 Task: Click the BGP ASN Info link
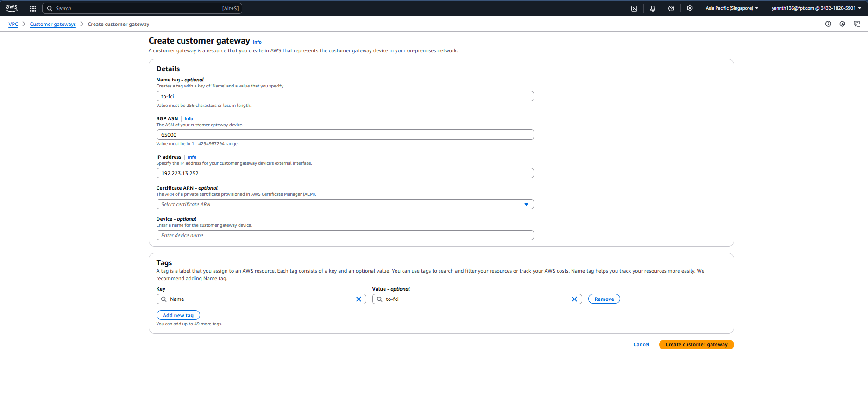click(x=189, y=119)
